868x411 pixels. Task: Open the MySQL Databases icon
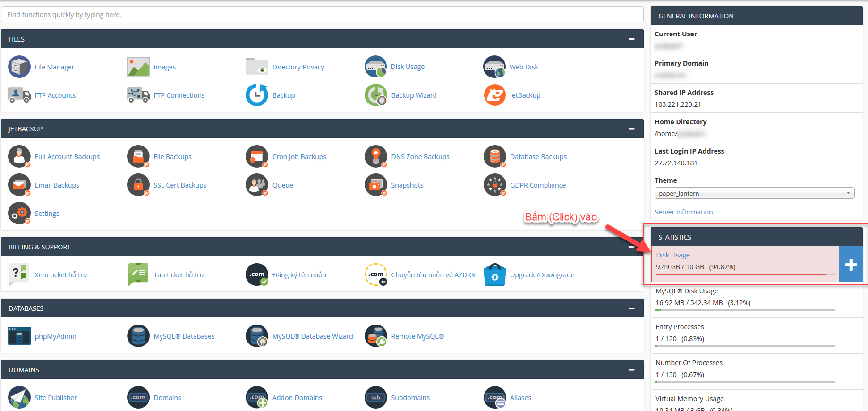click(x=138, y=336)
